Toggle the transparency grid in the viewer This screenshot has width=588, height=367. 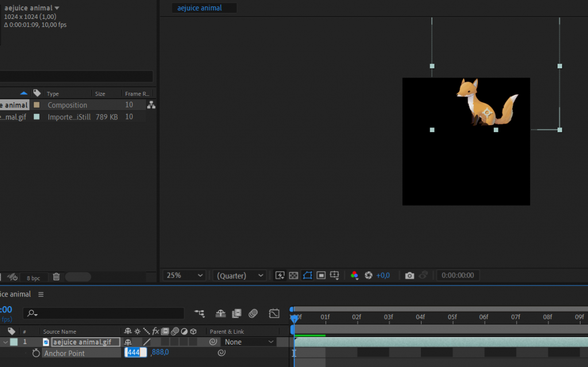click(293, 275)
